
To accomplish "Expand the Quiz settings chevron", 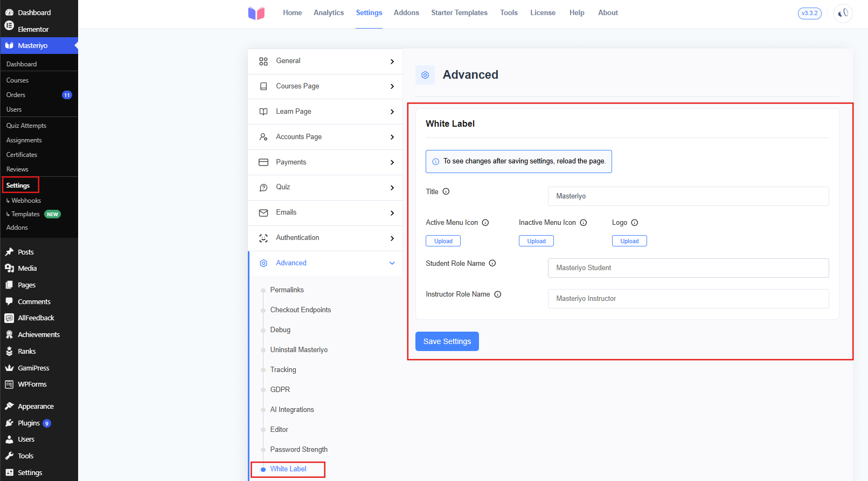I will coord(392,188).
